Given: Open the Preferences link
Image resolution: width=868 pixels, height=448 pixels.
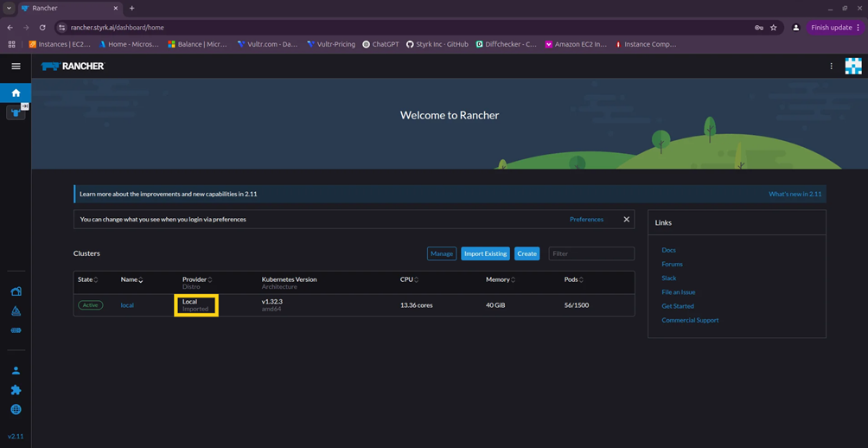Looking at the screenshot, I should [587, 220].
